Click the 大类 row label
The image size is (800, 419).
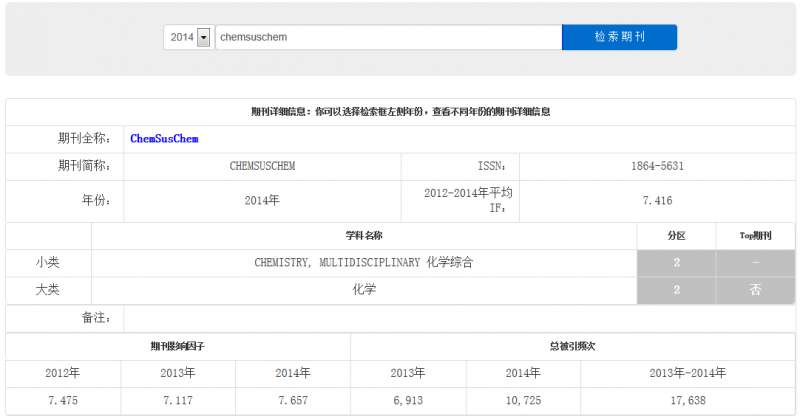(x=47, y=290)
